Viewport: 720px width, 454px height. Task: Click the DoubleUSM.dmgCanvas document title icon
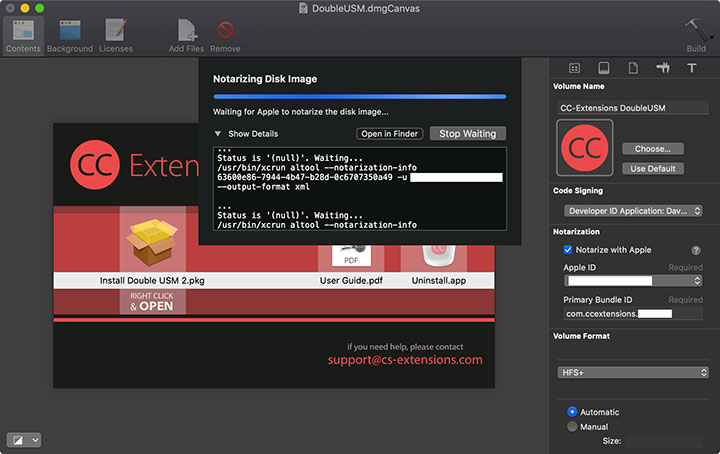click(303, 8)
